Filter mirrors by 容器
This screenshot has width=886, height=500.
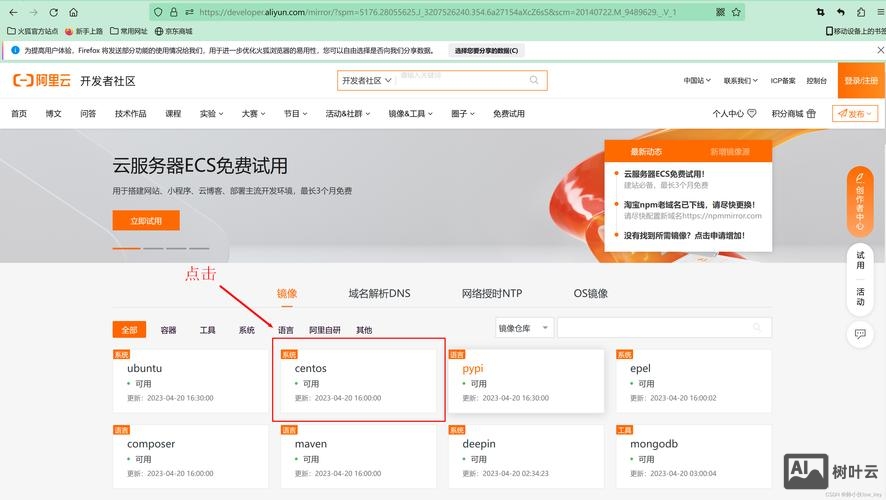168,330
